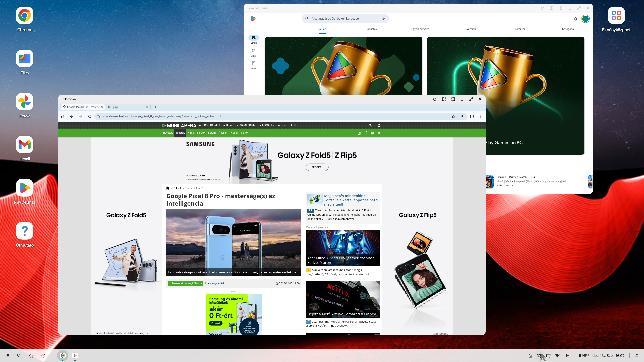Snap the Chrome window to the left half
Screen dimensions: 644x362
point(444,99)
